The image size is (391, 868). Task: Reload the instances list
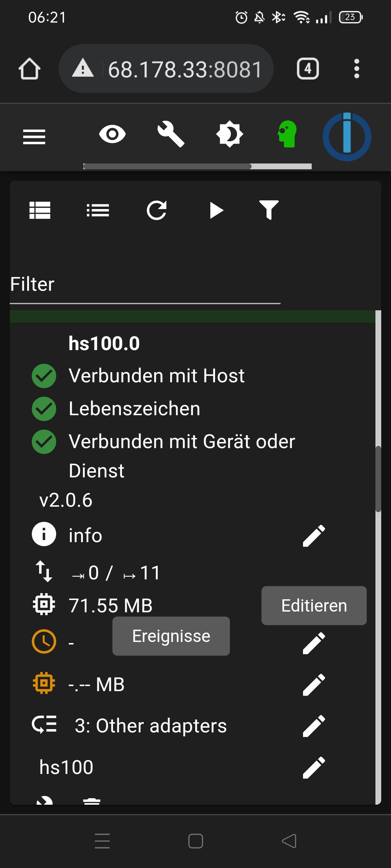coord(157,210)
